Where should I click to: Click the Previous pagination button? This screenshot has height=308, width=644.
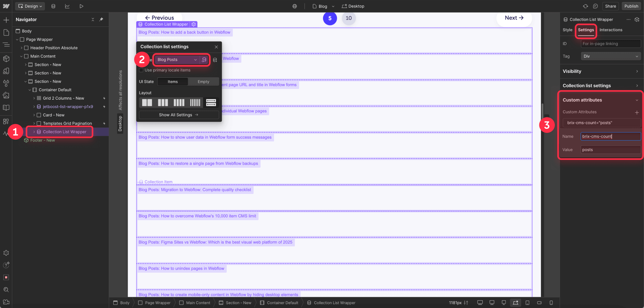pyautogui.click(x=159, y=17)
